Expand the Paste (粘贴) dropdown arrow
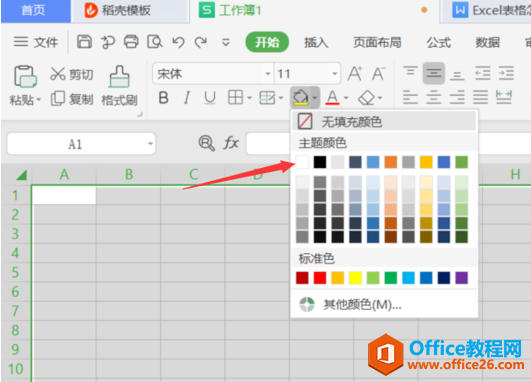This screenshot has height=382, width=531. [x=39, y=100]
